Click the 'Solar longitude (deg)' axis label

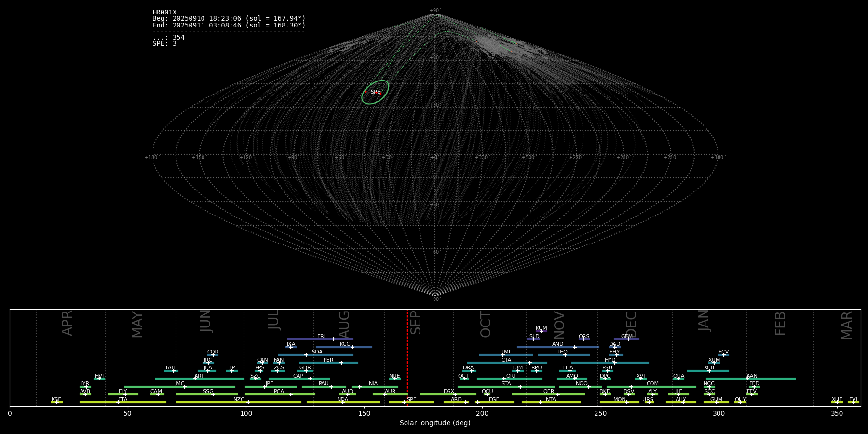tap(435, 423)
